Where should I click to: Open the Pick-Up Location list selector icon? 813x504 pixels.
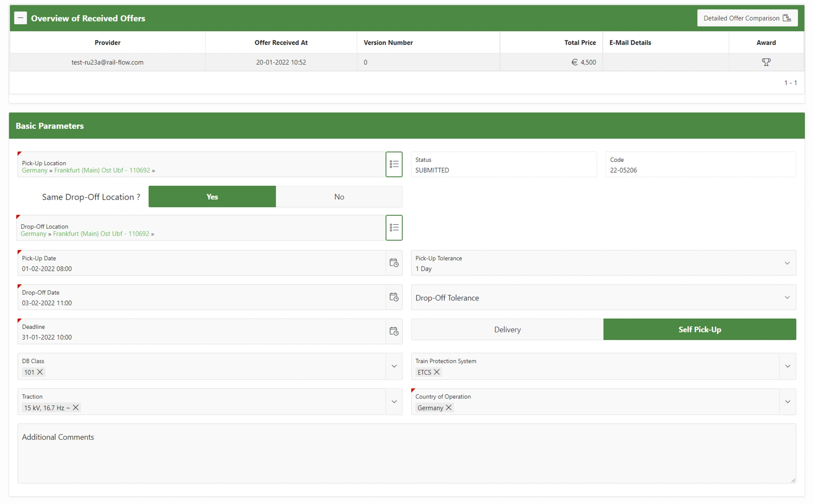(394, 164)
